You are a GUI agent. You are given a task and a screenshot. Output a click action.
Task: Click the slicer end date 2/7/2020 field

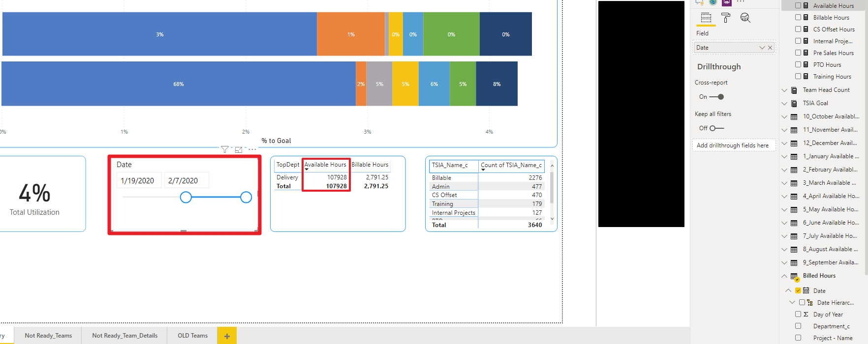pos(186,180)
